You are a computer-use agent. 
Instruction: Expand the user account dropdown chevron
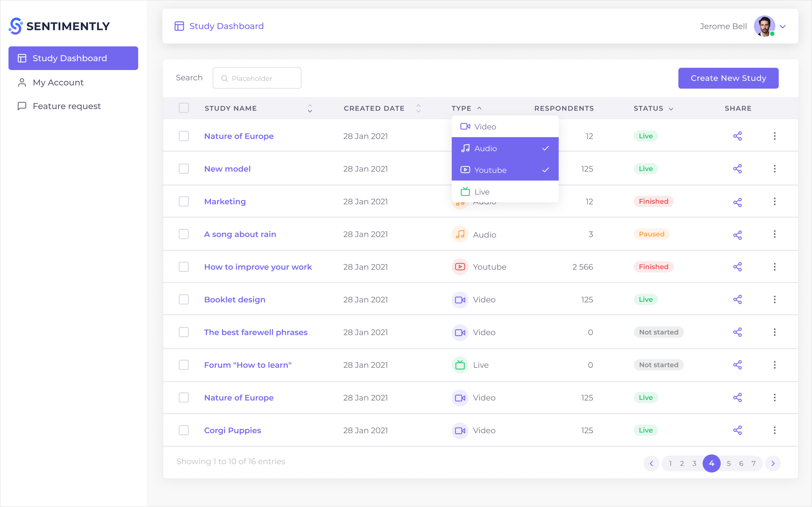pyautogui.click(x=783, y=27)
